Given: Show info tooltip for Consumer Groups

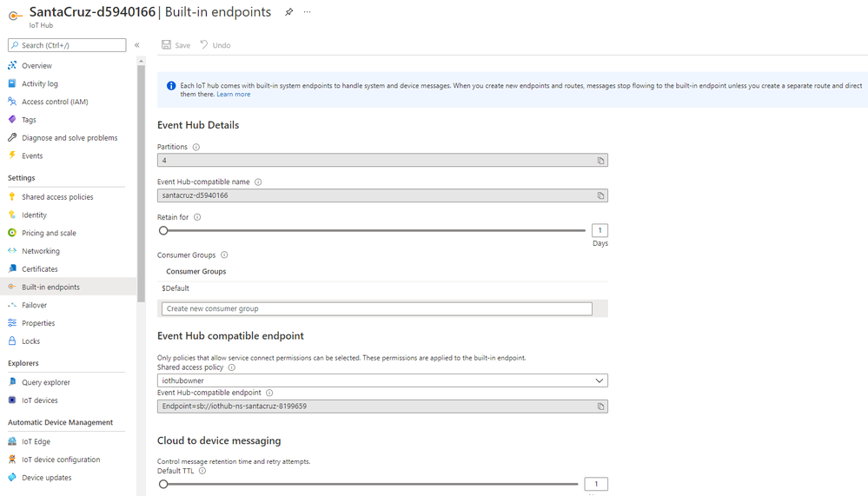Looking at the screenshot, I should 224,255.
